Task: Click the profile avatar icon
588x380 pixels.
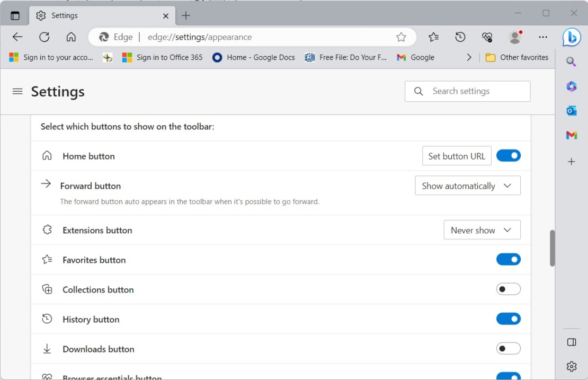Action: pos(515,37)
